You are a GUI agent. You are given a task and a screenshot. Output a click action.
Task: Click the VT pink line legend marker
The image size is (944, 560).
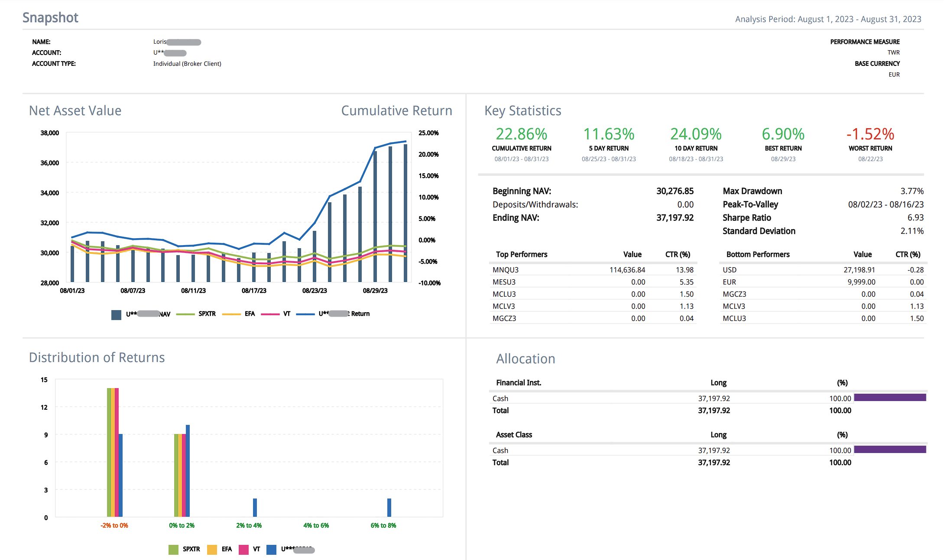point(270,314)
